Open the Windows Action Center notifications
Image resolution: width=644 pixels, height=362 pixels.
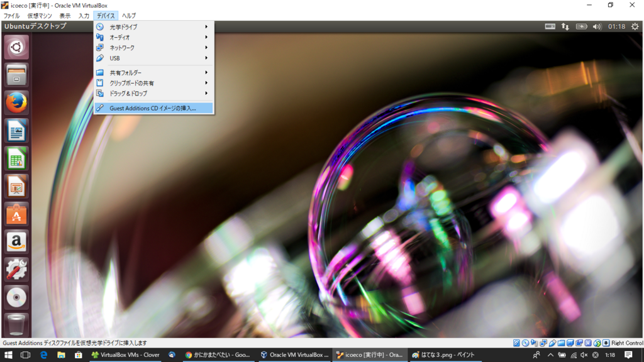pos(628,355)
